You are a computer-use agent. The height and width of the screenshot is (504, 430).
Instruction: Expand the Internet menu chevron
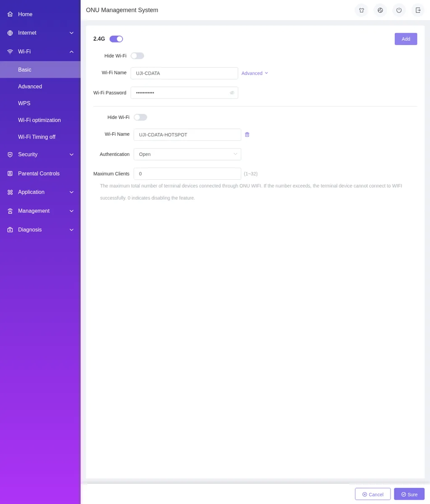71,33
